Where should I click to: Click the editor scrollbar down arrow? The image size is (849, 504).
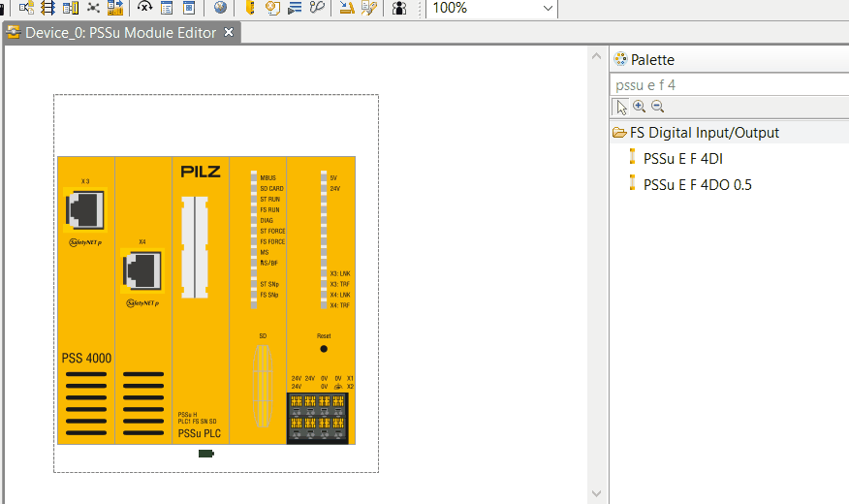tap(597, 493)
